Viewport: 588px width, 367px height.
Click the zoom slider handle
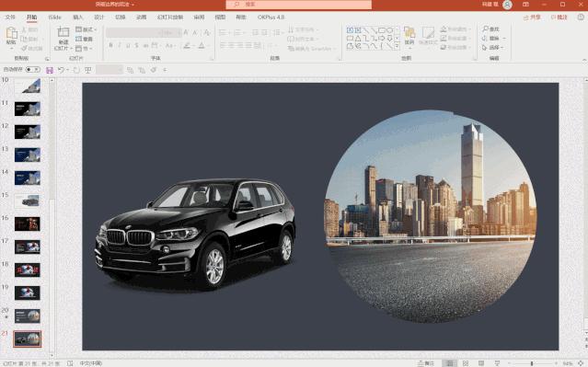[x=531, y=363]
